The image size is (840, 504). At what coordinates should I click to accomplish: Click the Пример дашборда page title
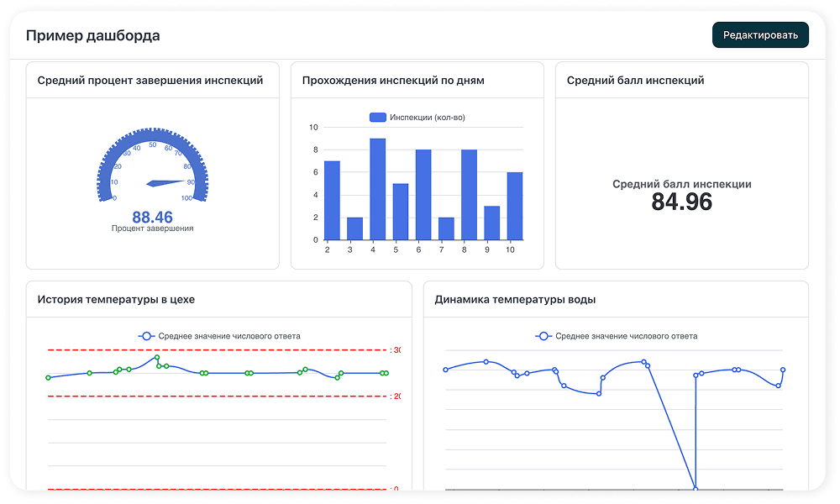pyautogui.click(x=92, y=35)
